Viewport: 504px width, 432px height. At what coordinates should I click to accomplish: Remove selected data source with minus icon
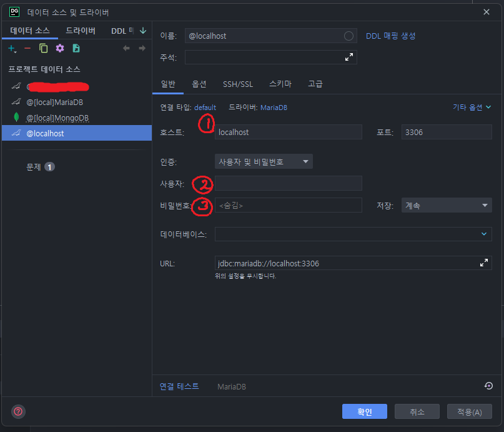[27, 48]
